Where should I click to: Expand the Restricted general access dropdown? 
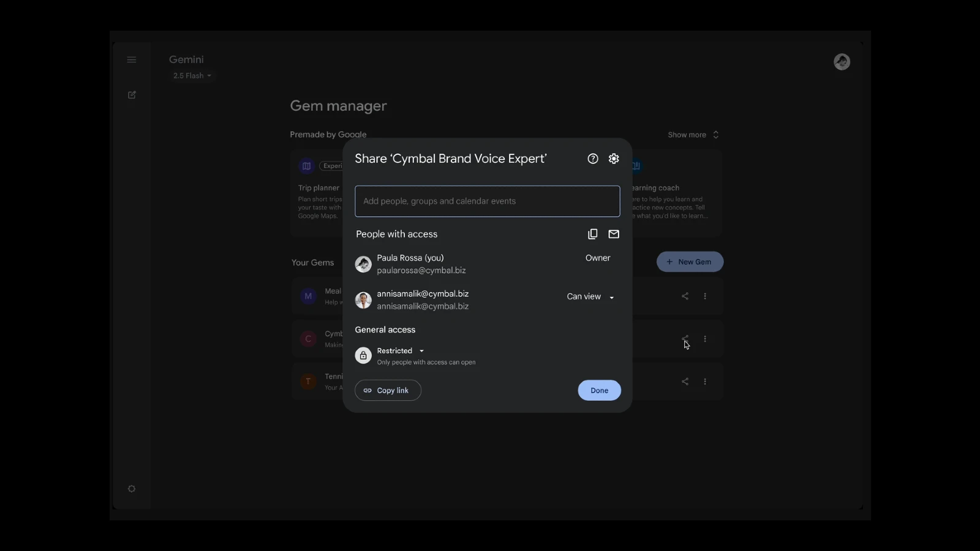pos(401,351)
